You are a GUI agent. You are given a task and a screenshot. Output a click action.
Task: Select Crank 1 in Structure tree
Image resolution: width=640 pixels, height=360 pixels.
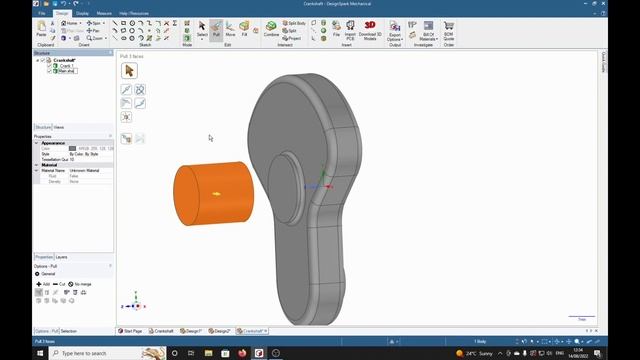(67, 66)
